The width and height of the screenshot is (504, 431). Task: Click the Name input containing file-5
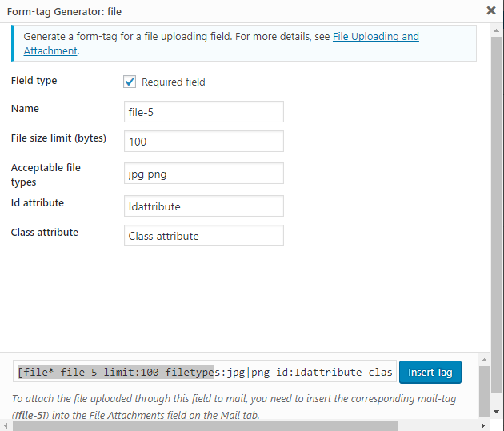coord(204,112)
